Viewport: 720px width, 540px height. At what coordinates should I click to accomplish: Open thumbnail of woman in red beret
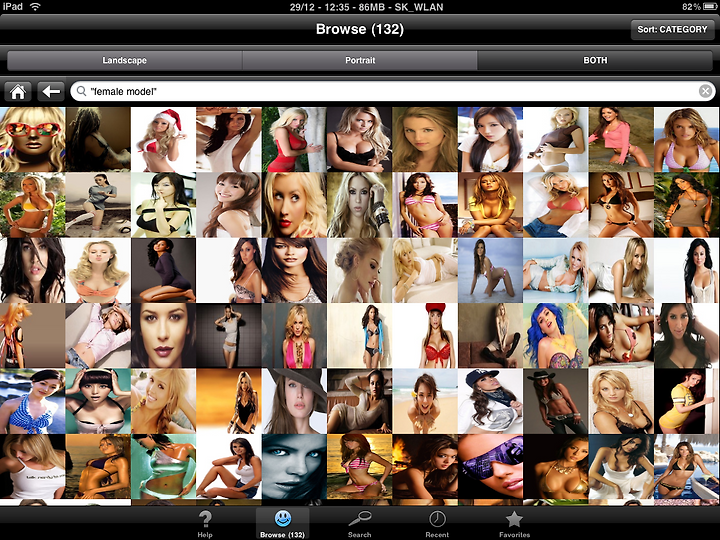[x=425, y=336]
